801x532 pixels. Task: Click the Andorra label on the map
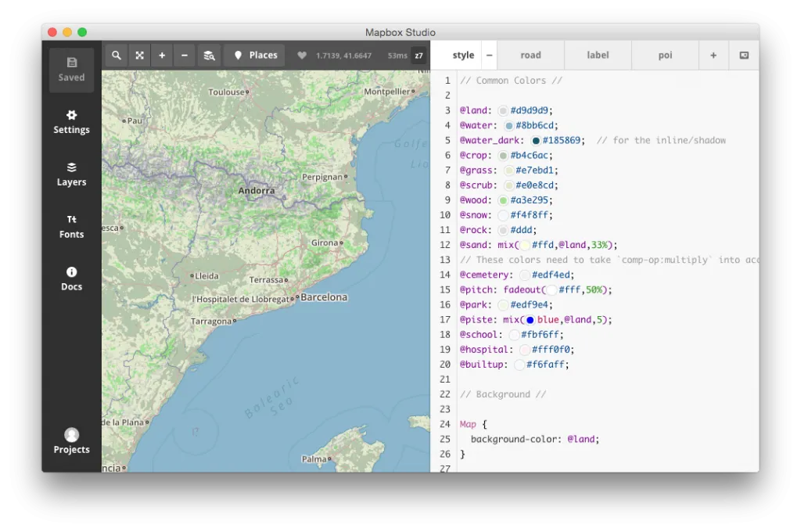point(257,191)
